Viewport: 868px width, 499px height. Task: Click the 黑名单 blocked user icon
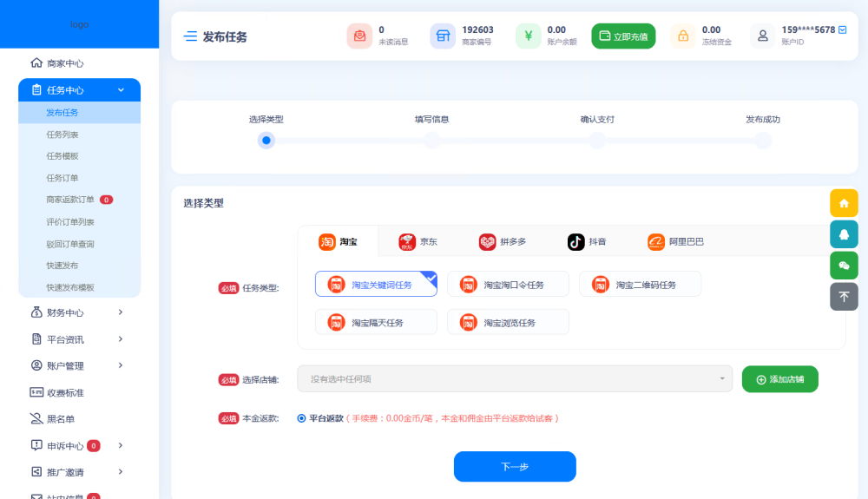point(36,418)
